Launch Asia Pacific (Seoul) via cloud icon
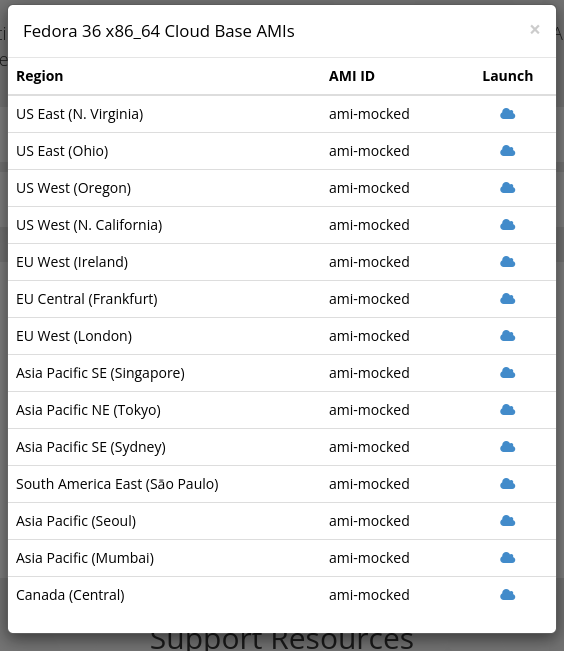 pos(508,521)
